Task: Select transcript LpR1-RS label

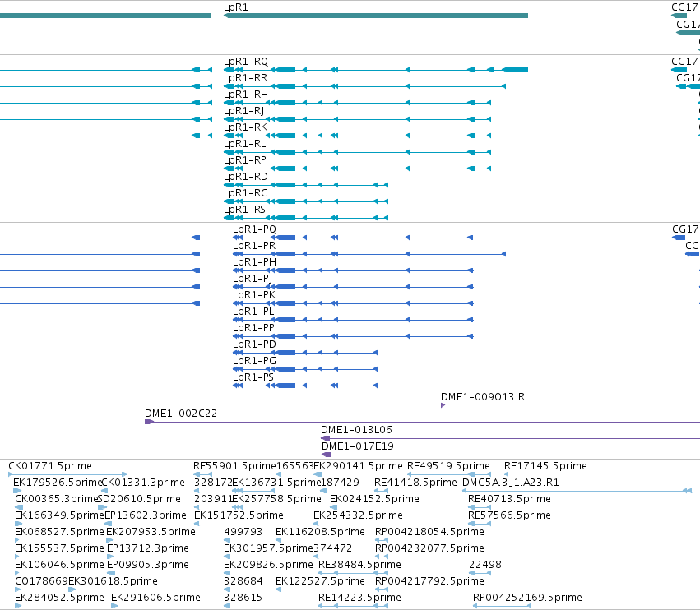Action: tap(244, 210)
